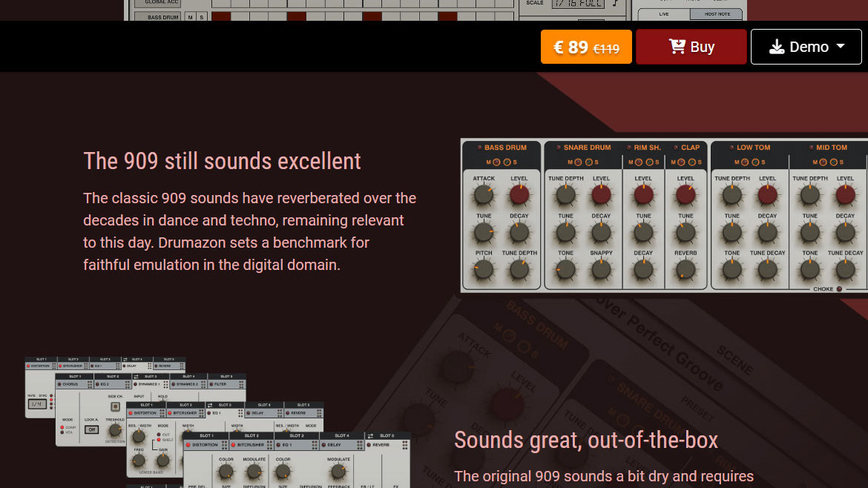Click the Treshold knob in Dynamics panel
This screenshot has width=868, height=488.
115,430
